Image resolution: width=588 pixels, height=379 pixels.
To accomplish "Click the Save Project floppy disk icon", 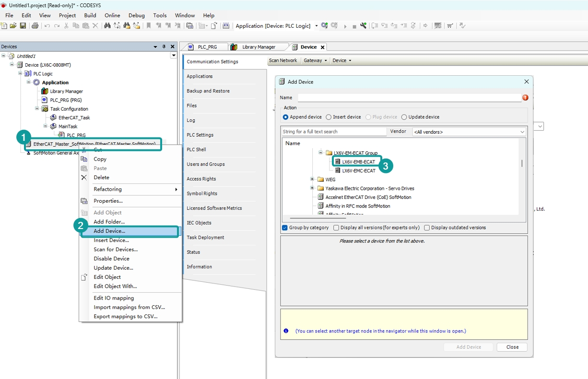I will (23, 26).
